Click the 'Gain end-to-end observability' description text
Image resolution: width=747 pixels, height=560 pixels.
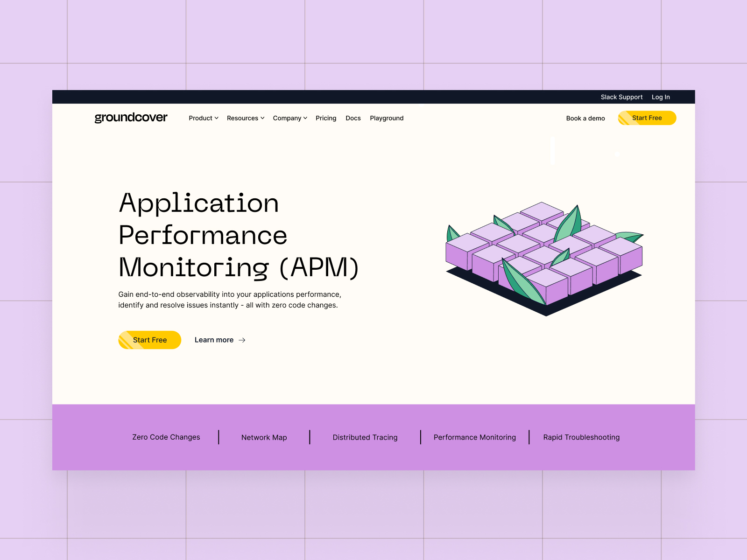coord(230,300)
